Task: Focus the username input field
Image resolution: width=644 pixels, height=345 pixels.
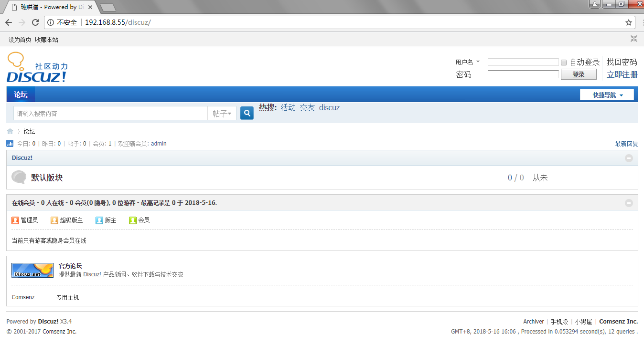Action: (523, 62)
